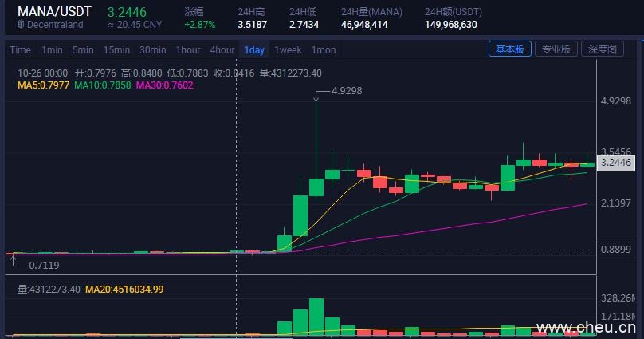Screen dimensions: 644x339
Task: Choose the 30min timeframe
Action: [152, 50]
